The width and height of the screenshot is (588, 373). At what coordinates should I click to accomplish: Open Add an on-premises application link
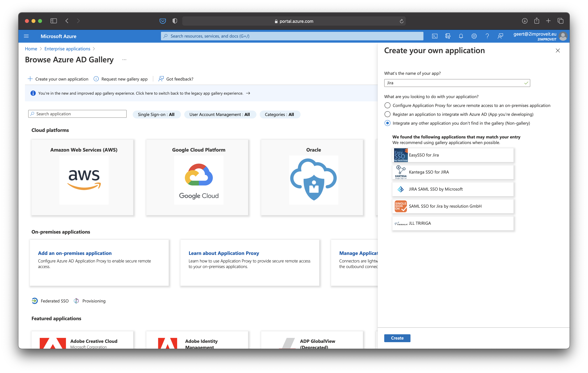[75, 253]
